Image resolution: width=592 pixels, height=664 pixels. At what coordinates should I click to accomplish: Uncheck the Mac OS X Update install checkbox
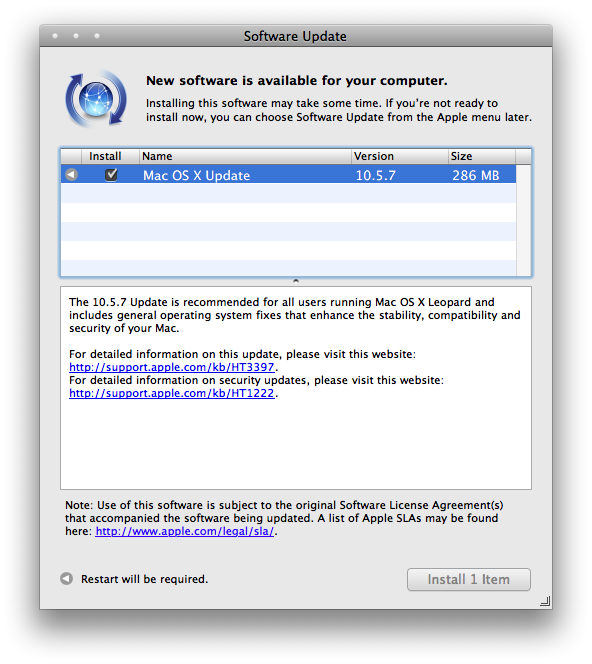111,174
